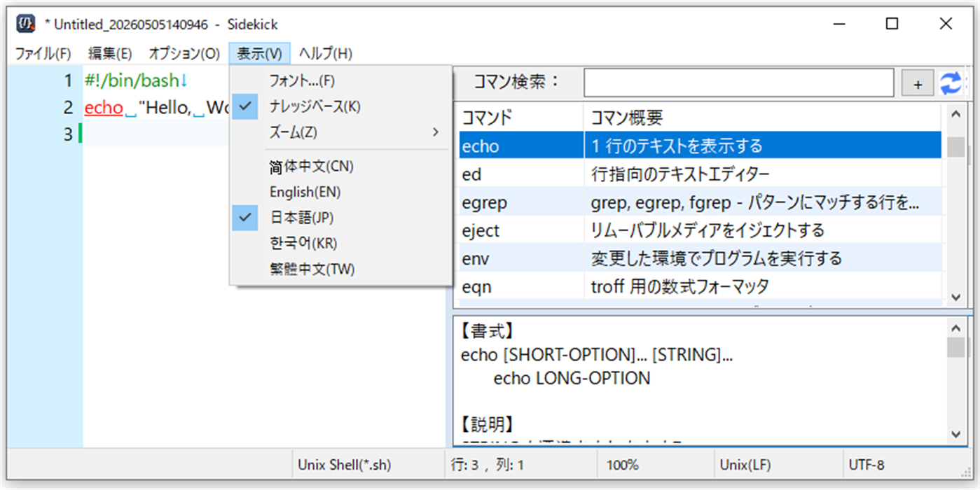Click the red echo keyword in editor
Image resolution: width=980 pixels, height=490 pixels.
click(x=104, y=108)
